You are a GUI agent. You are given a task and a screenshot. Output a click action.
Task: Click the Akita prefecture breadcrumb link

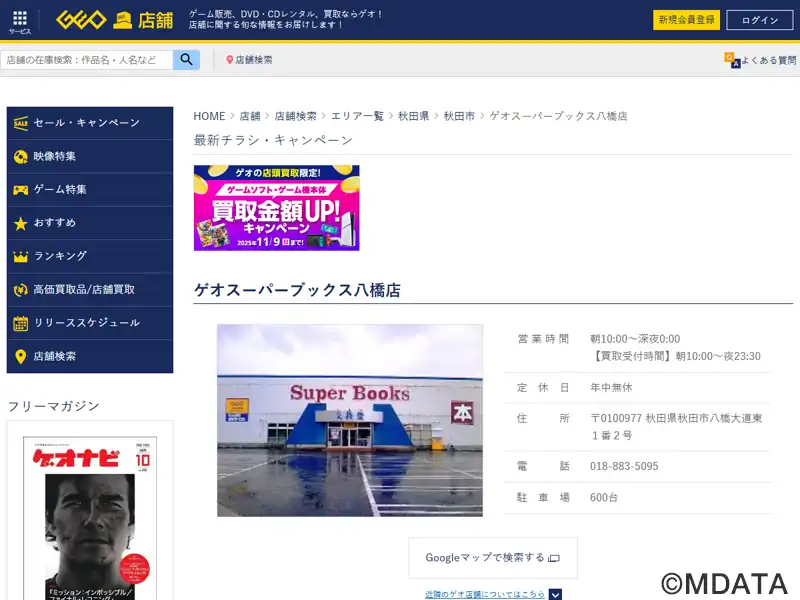point(413,116)
